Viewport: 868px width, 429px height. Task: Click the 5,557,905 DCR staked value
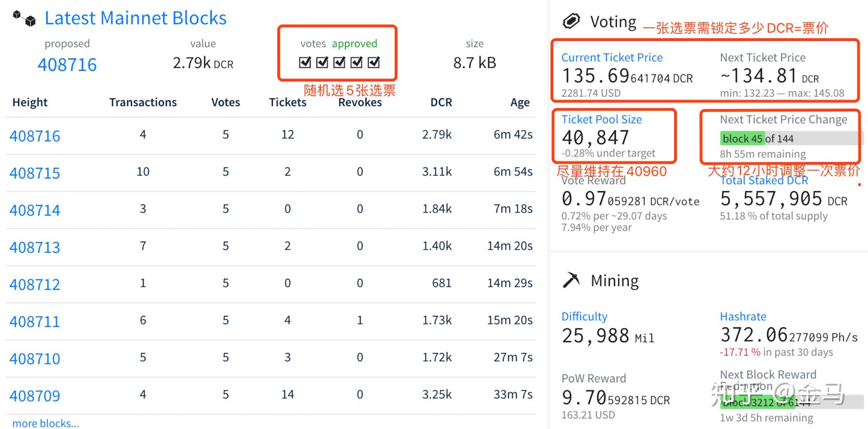[x=783, y=199]
